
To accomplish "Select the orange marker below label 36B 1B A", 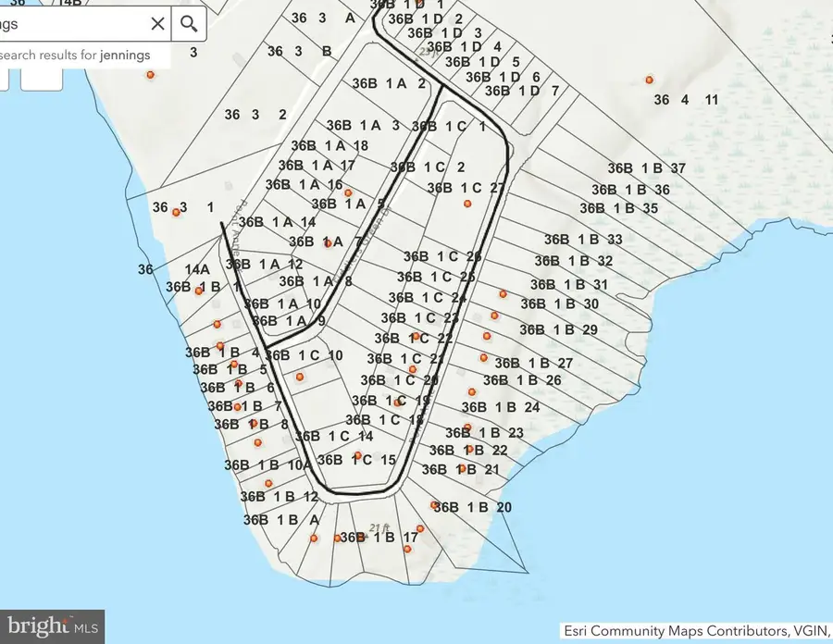I will pos(313,538).
